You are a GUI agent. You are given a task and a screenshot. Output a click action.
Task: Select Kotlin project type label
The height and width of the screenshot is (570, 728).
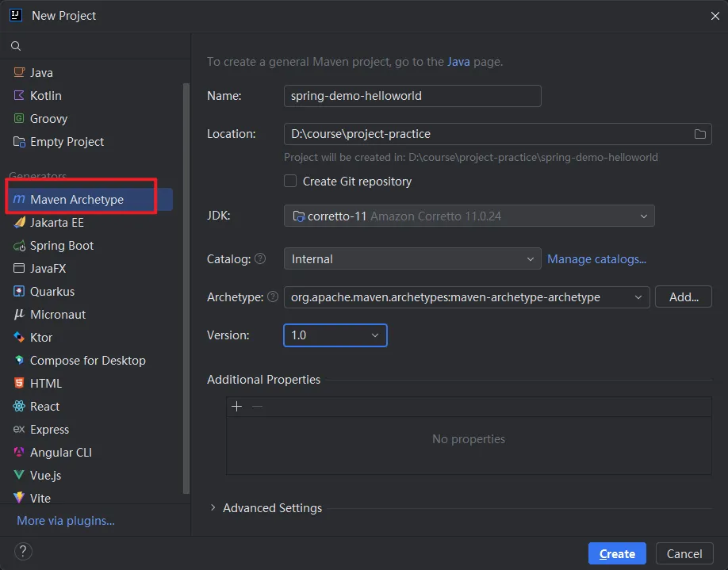pyautogui.click(x=45, y=96)
